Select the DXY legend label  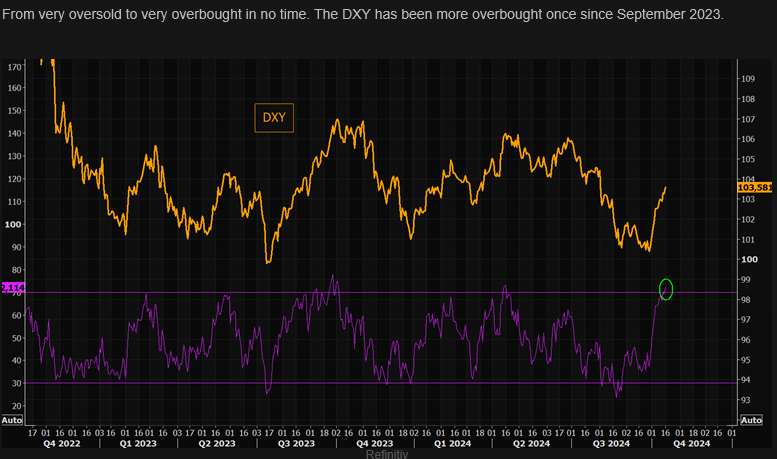click(x=274, y=117)
